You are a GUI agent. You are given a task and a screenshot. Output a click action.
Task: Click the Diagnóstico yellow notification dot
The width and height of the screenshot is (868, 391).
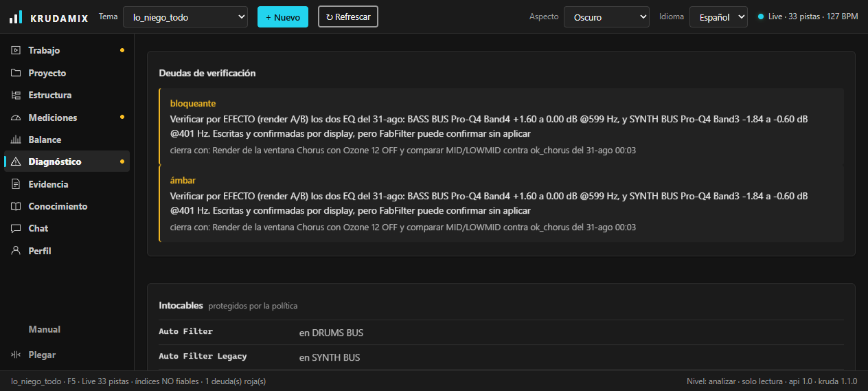[x=122, y=161]
